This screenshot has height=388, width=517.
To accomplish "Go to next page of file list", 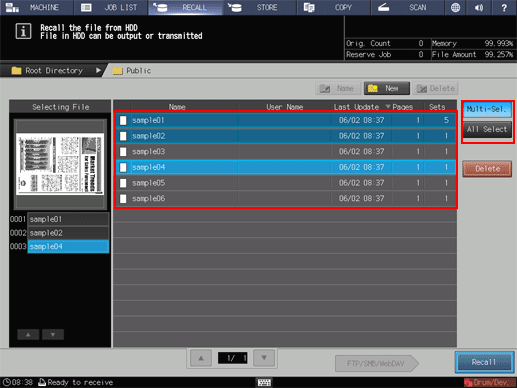I will point(264,358).
